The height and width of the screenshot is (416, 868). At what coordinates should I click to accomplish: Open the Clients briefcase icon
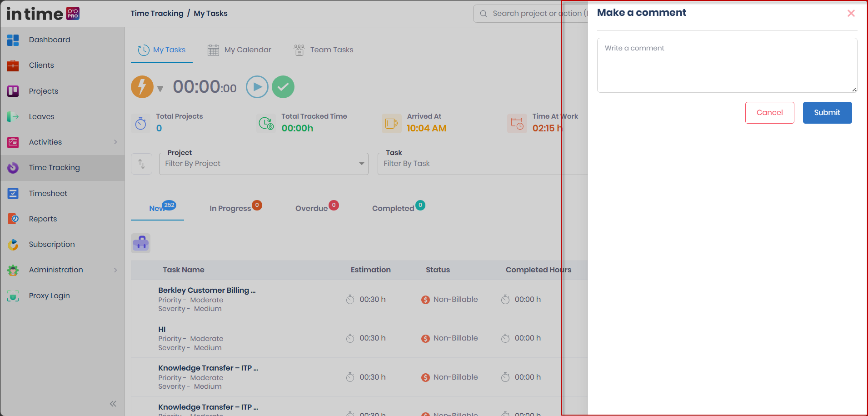tap(13, 65)
